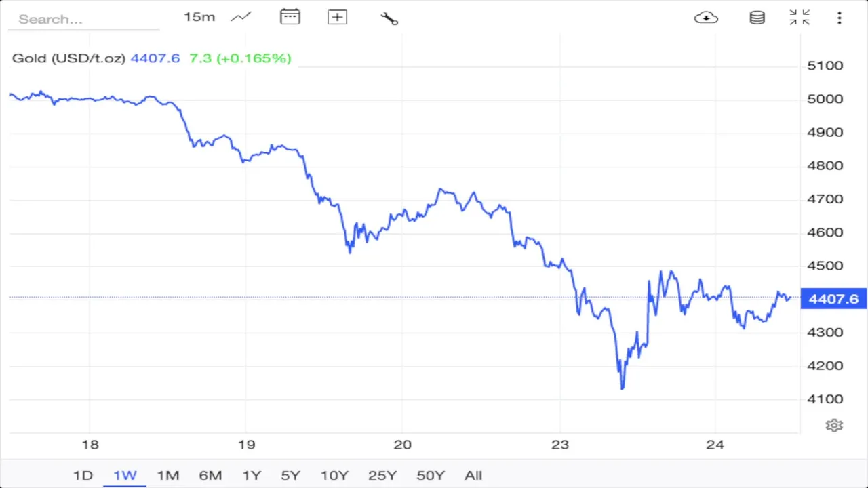This screenshot has width=868, height=488.
Task: Open chart settings gear icon
Action: coord(834,425)
